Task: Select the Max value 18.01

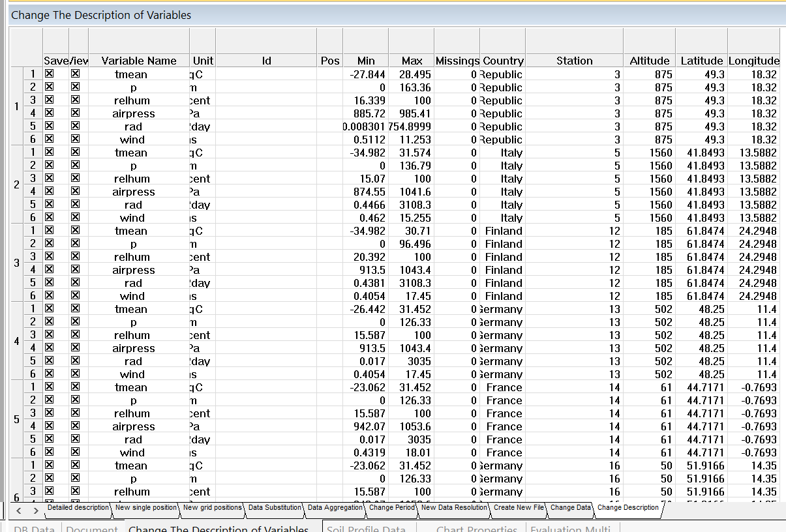Action: pyautogui.click(x=418, y=452)
